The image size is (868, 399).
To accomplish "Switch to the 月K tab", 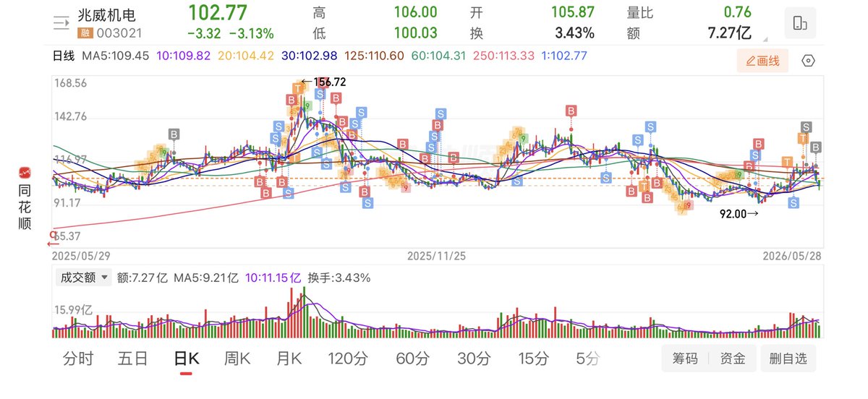I will tap(289, 358).
